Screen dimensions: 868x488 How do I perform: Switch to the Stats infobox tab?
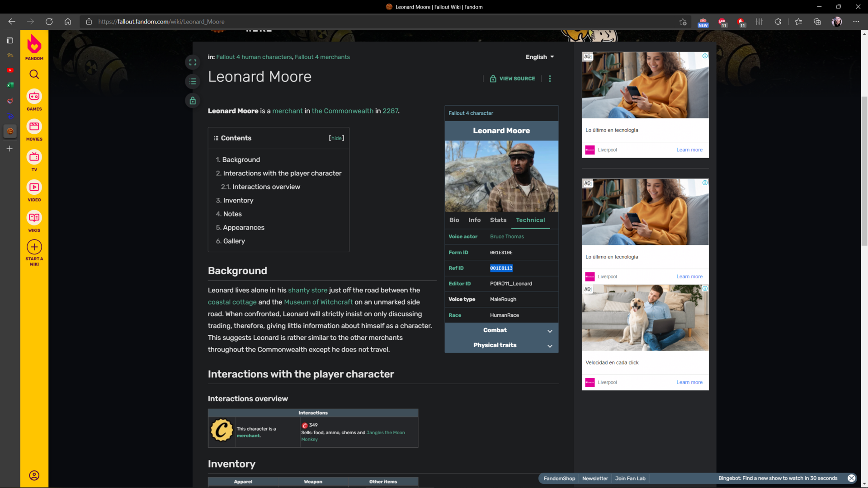coord(498,220)
